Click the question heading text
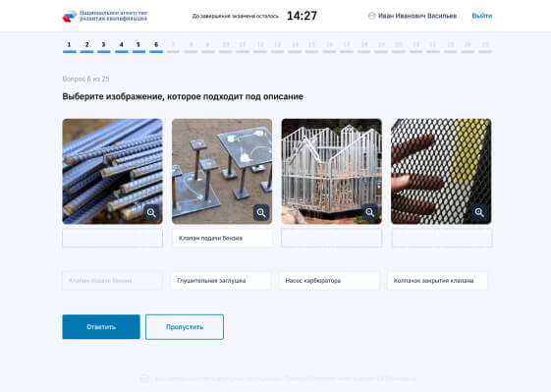Image resolution: width=551 pixels, height=392 pixels. pos(183,96)
